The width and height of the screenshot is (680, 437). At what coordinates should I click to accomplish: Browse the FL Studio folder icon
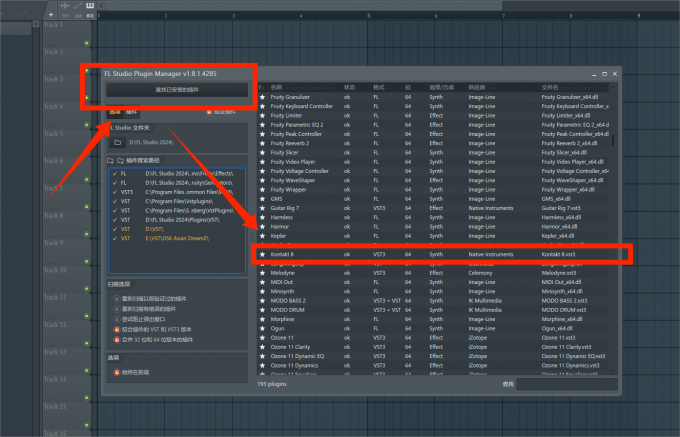click(118, 143)
